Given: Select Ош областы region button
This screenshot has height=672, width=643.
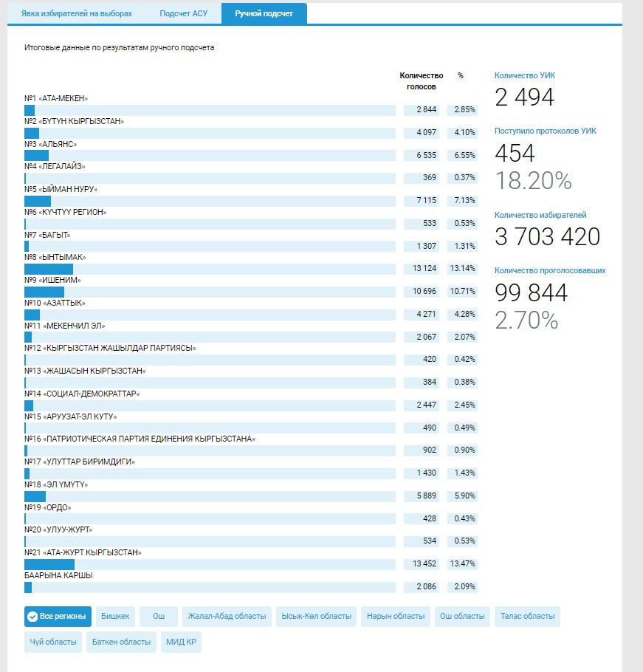Looking at the screenshot, I should point(463,617).
